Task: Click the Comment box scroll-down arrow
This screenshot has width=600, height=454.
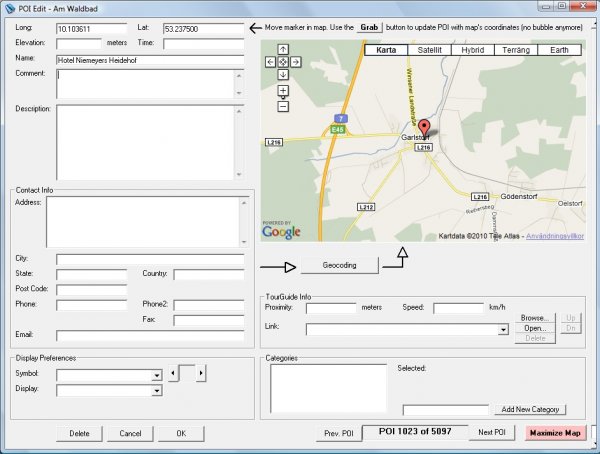Action: [239, 93]
